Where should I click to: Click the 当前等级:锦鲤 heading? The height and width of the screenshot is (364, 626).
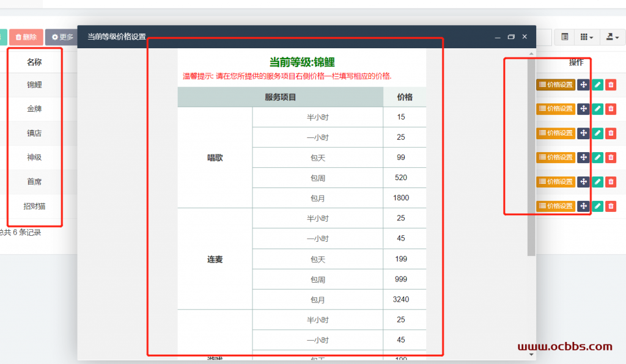[x=302, y=62]
